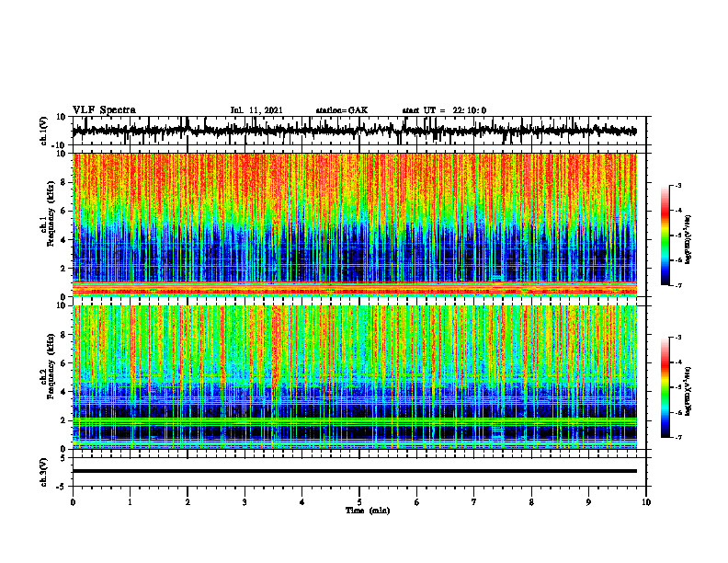Image resolution: width=728 pixels, height=563 pixels.
Task: Click the ch.2 color scale log(PSD) label
Action: click(x=688, y=391)
